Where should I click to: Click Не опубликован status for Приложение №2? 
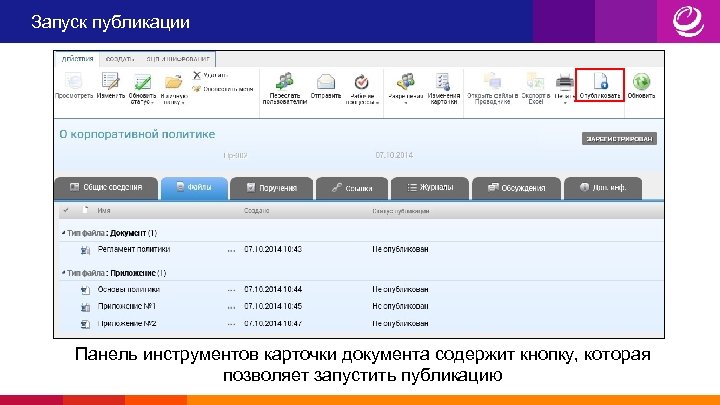pos(400,323)
